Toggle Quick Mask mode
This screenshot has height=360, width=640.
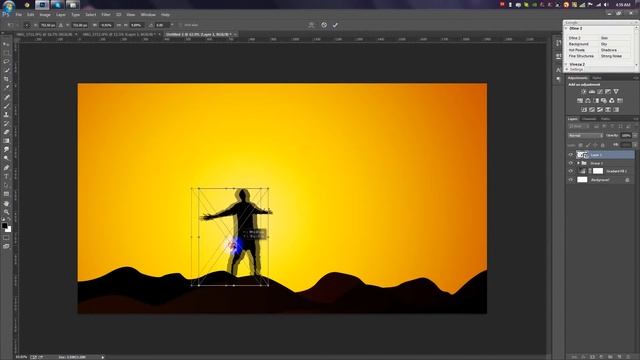tap(6, 238)
